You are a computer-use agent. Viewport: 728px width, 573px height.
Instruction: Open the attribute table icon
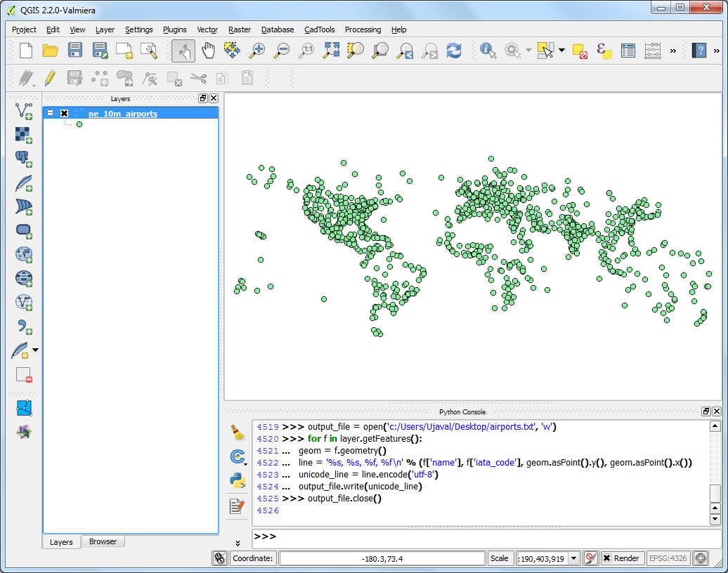pyautogui.click(x=628, y=50)
